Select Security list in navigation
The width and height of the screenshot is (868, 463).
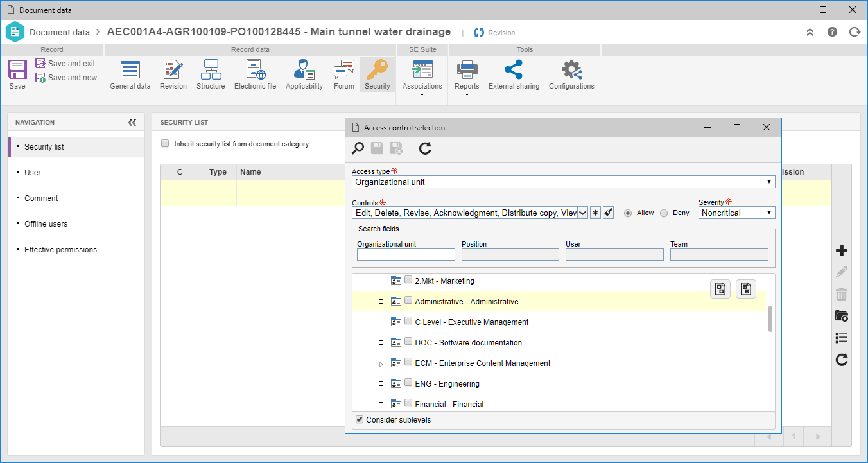[x=76, y=147]
